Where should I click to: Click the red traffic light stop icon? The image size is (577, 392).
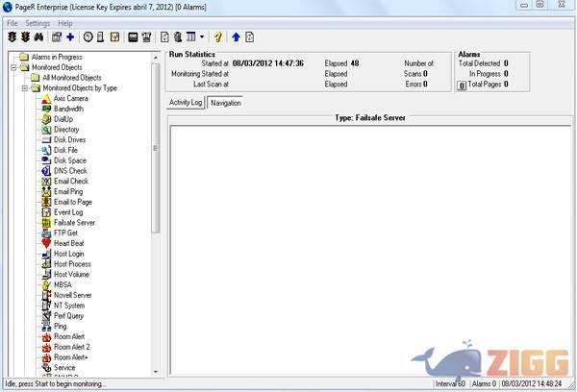[25, 37]
